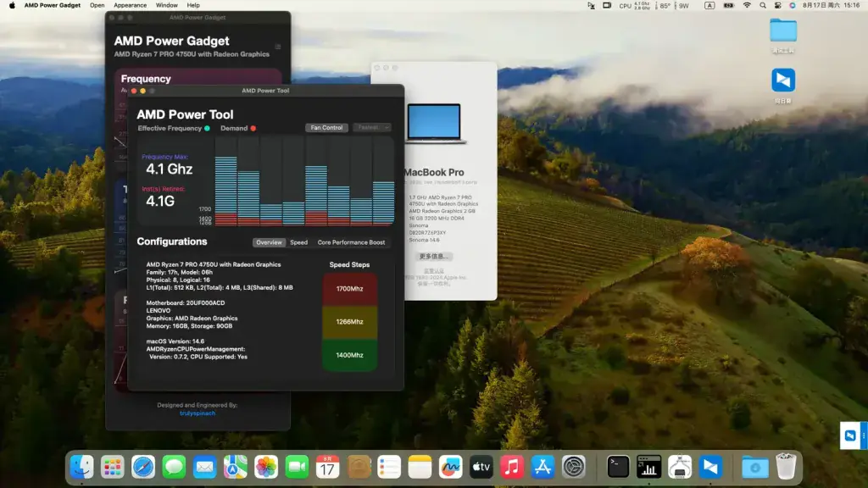Open Finder from the dock

click(x=82, y=467)
